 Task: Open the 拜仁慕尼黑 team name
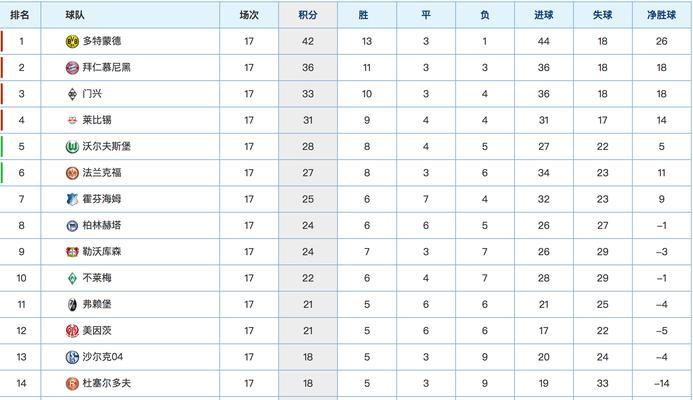[107, 67]
